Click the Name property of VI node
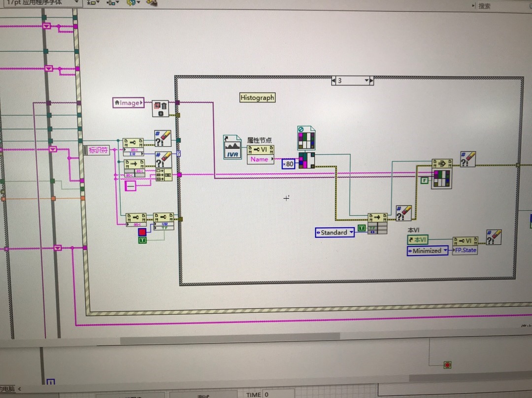The image size is (532, 398). point(260,160)
